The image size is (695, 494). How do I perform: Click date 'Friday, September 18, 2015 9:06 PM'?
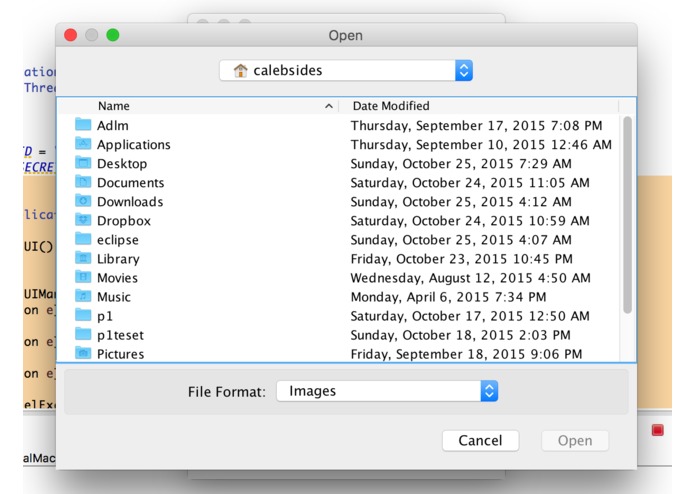[466, 354]
